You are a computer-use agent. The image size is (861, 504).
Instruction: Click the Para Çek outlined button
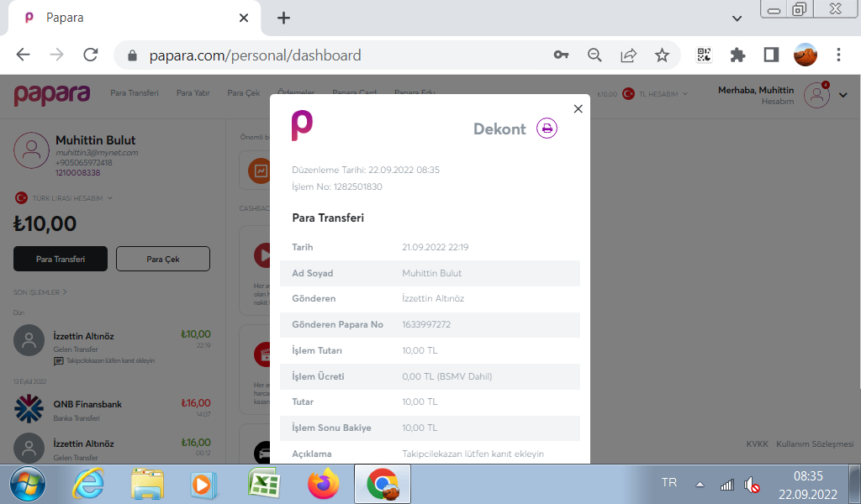coord(163,259)
